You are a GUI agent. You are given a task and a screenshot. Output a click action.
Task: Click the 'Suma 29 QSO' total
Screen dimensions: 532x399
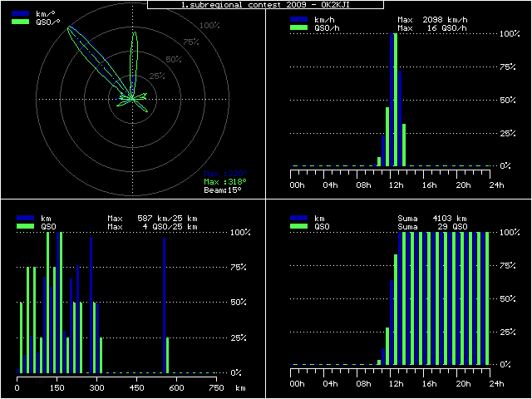click(x=432, y=226)
